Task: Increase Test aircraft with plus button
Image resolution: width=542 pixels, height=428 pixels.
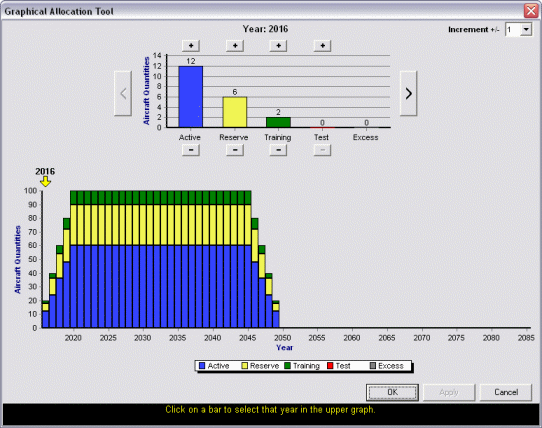Action: click(322, 46)
